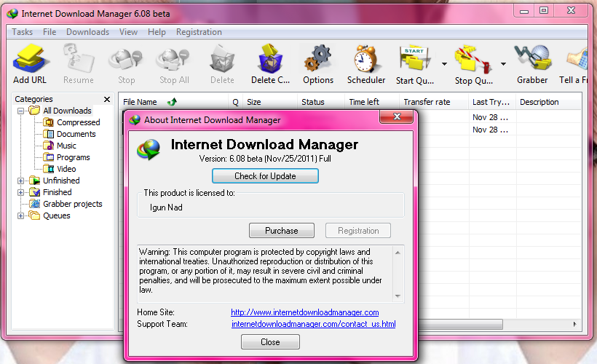Open the Downloads menu
The height and width of the screenshot is (364, 597).
87,32
